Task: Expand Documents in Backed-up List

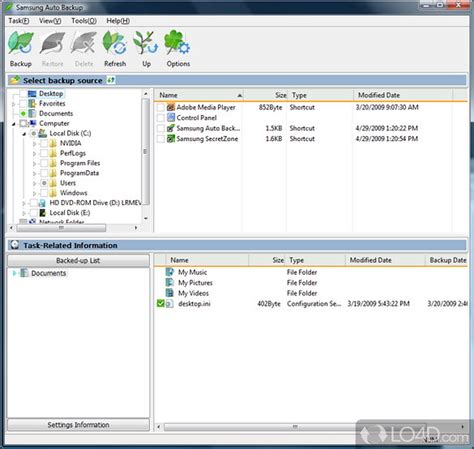Action: tap(14, 273)
